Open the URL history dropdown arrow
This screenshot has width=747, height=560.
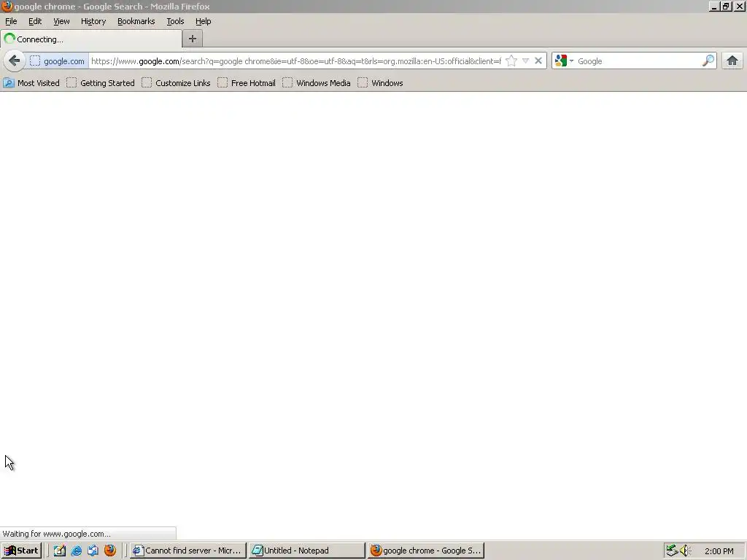pos(525,61)
